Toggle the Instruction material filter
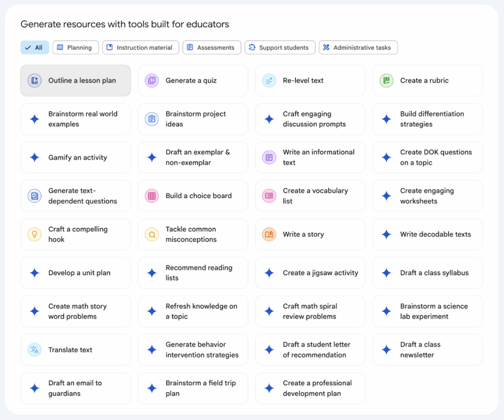Viewport: 504px width, 420px height. (x=142, y=48)
